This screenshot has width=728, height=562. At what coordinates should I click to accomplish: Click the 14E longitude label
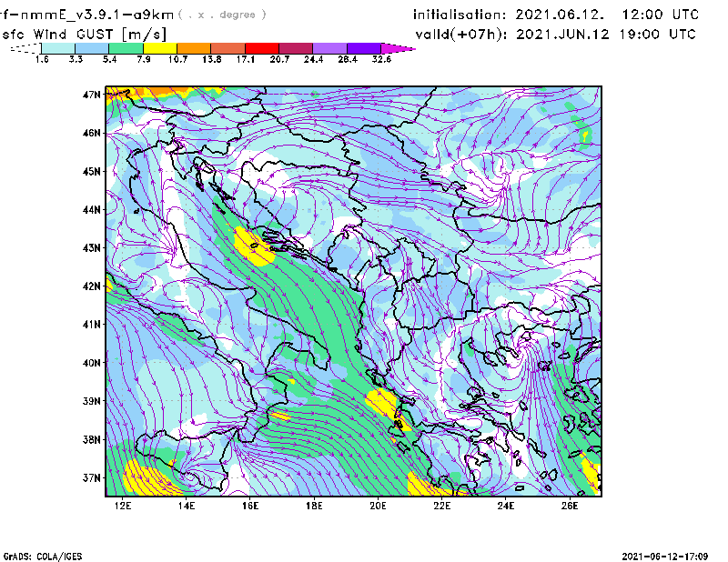click(187, 506)
